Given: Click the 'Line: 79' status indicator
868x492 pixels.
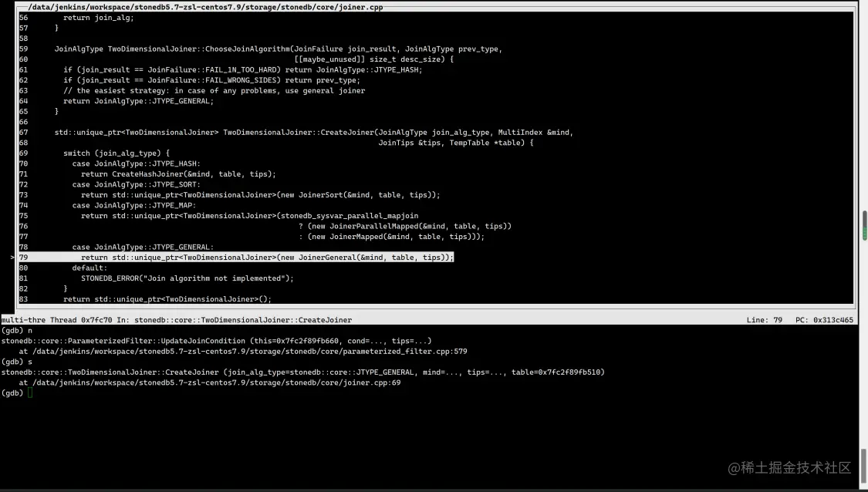Looking at the screenshot, I should point(765,320).
